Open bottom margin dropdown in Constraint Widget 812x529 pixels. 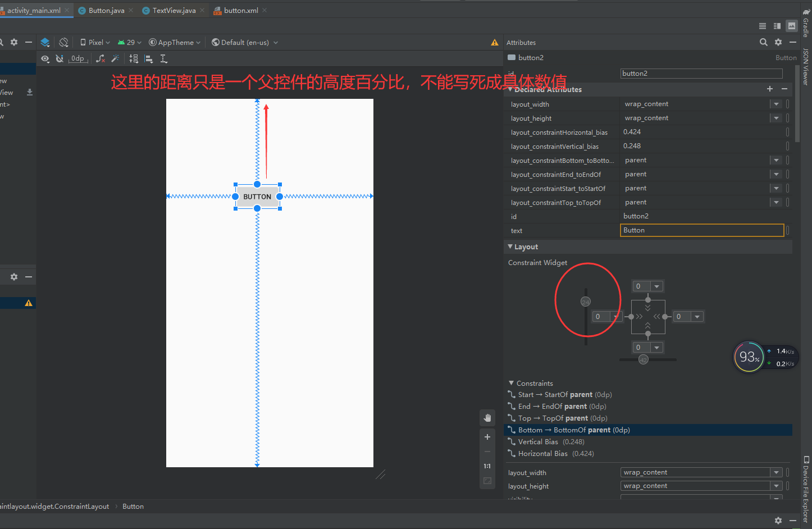[656, 348]
